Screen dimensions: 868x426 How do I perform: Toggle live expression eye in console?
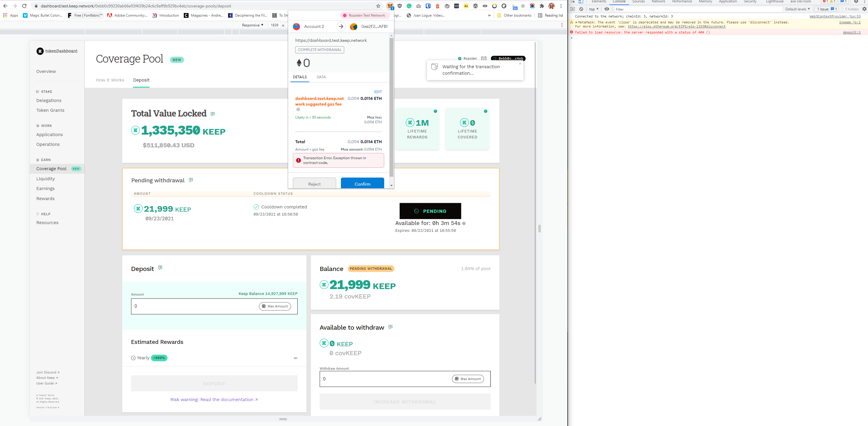[607, 9]
